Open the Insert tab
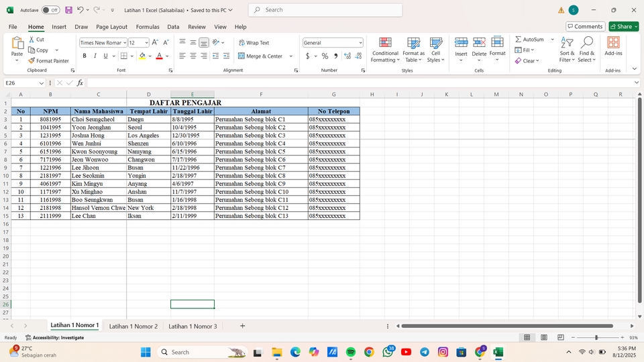 pyautogui.click(x=59, y=27)
